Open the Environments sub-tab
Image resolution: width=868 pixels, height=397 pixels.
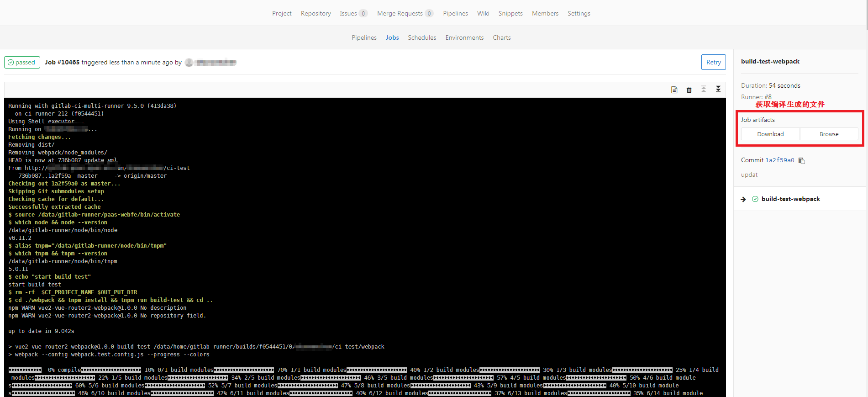pyautogui.click(x=464, y=37)
